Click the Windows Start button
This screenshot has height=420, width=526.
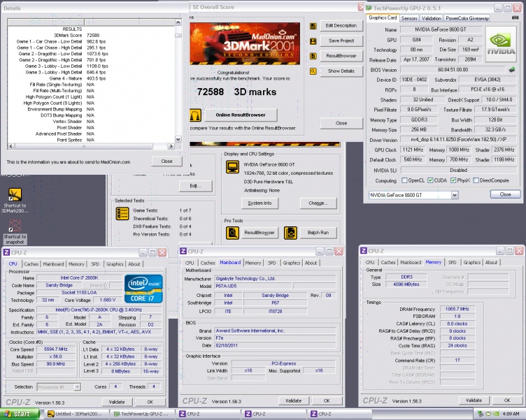tap(19, 414)
